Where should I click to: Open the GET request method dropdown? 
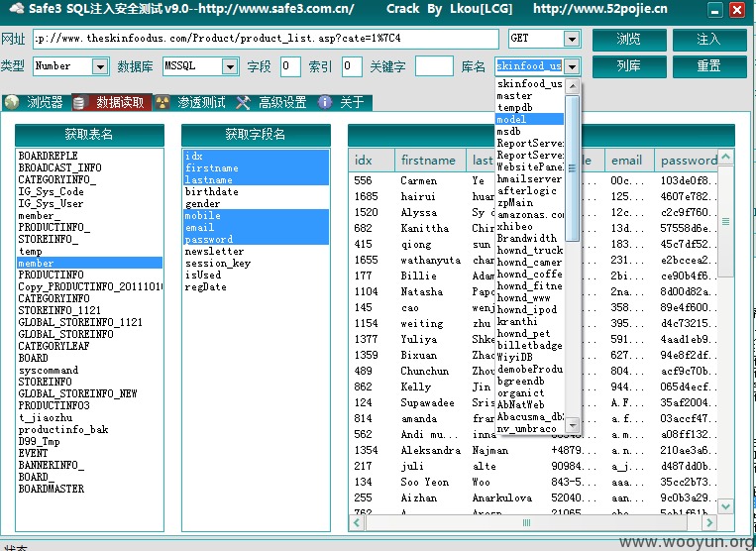[x=572, y=39]
